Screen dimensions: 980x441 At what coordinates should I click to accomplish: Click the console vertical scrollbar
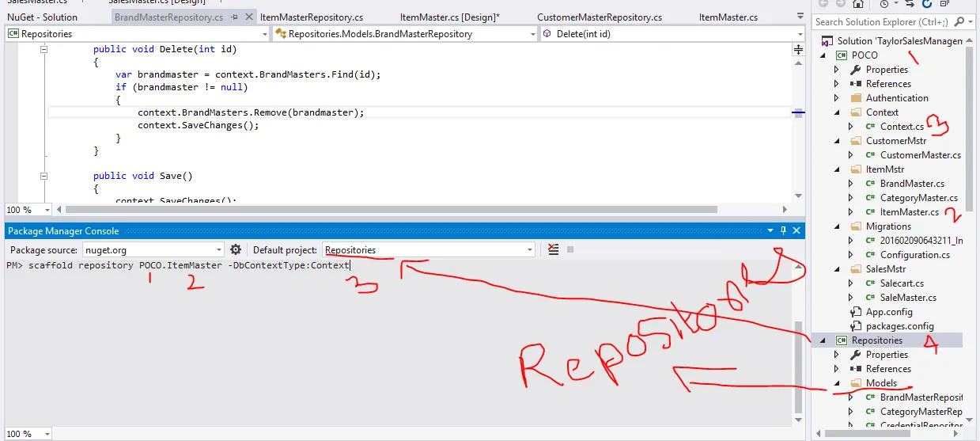(798, 369)
